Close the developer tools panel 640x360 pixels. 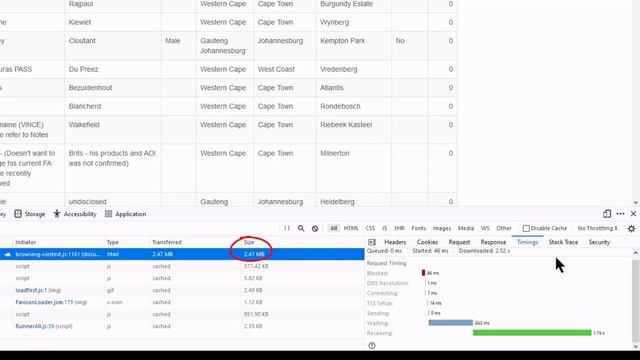633,214
